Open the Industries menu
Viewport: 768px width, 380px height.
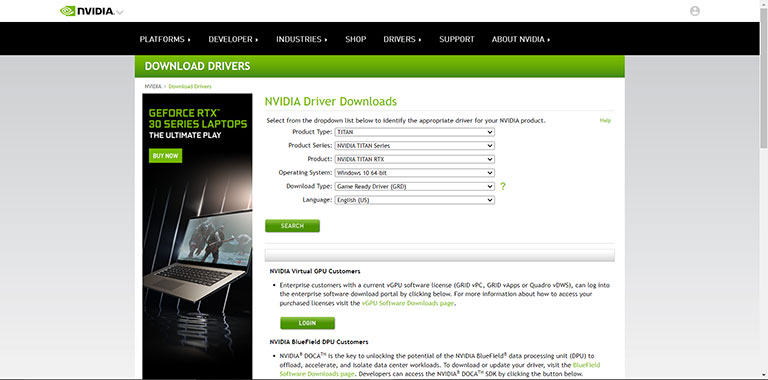pyautogui.click(x=301, y=39)
